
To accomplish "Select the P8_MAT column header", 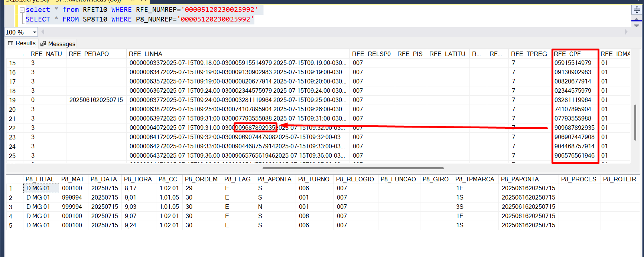I will pyautogui.click(x=73, y=179).
